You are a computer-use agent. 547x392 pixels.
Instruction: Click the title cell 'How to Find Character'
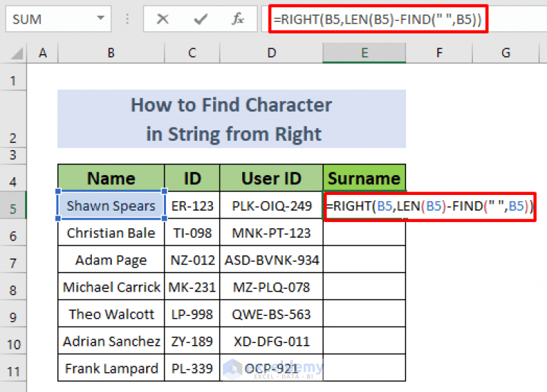pyautogui.click(x=231, y=120)
